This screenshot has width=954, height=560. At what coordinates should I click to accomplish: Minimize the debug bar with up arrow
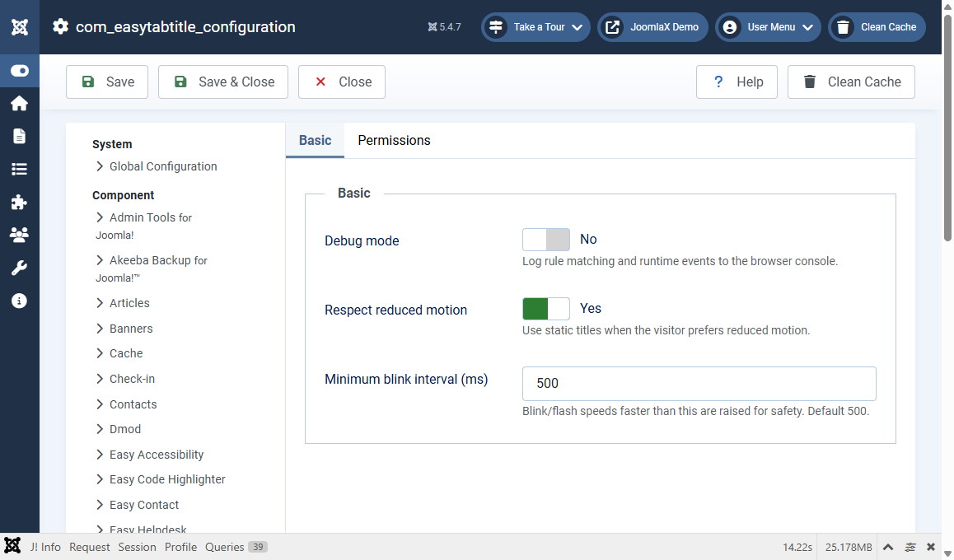[x=888, y=547]
